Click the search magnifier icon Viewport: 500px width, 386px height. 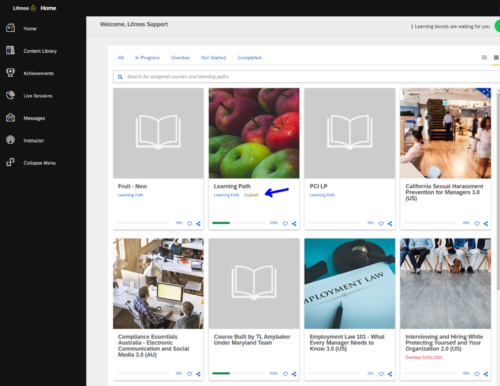click(120, 77)
